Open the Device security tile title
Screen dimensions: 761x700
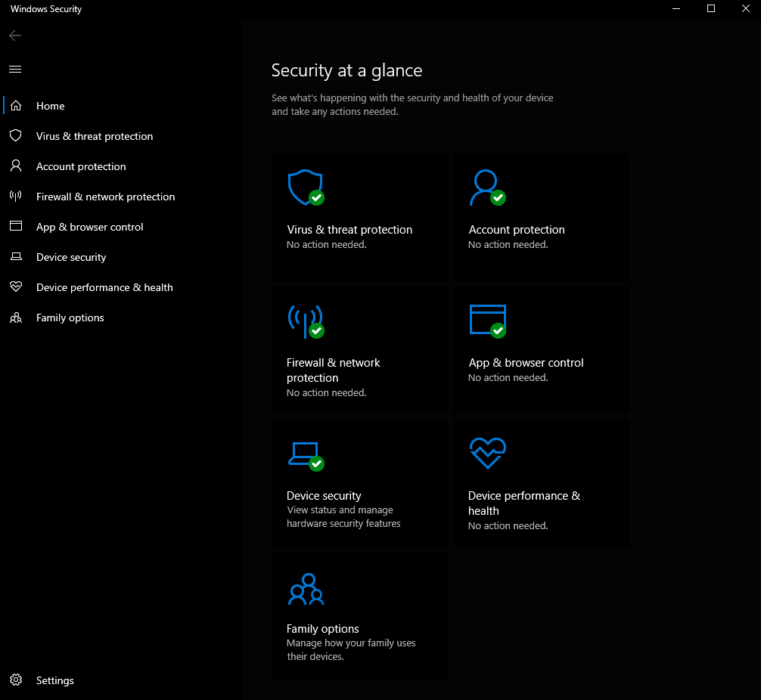pyautogui.click(x=324, y=496)
